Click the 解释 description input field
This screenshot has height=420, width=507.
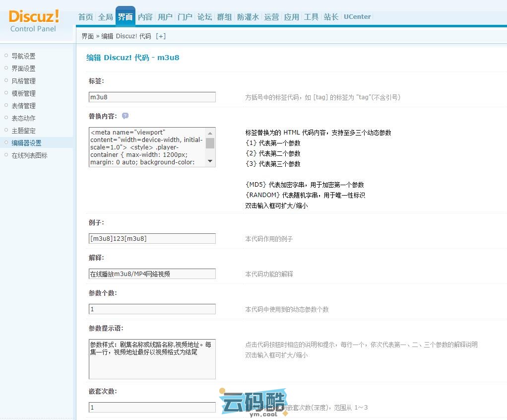tap(152, 274)
